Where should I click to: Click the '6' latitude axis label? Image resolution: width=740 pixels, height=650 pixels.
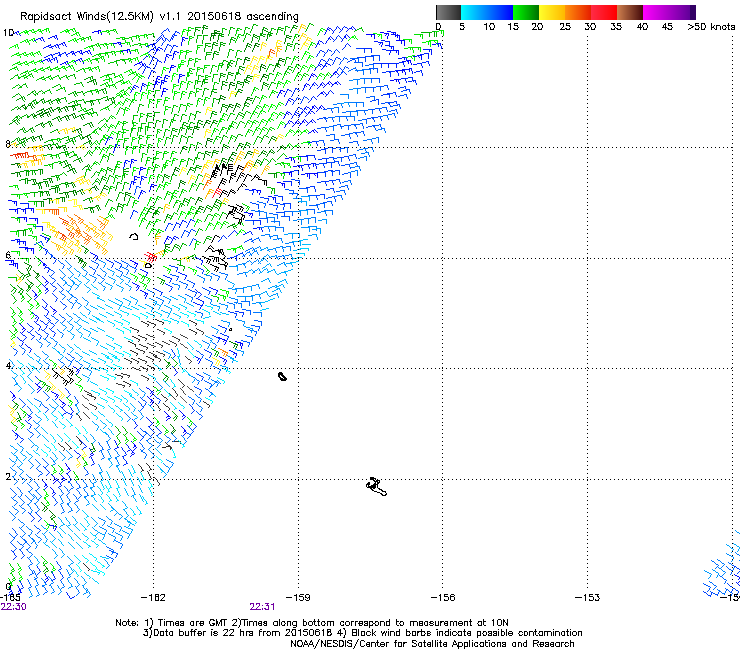8,255
